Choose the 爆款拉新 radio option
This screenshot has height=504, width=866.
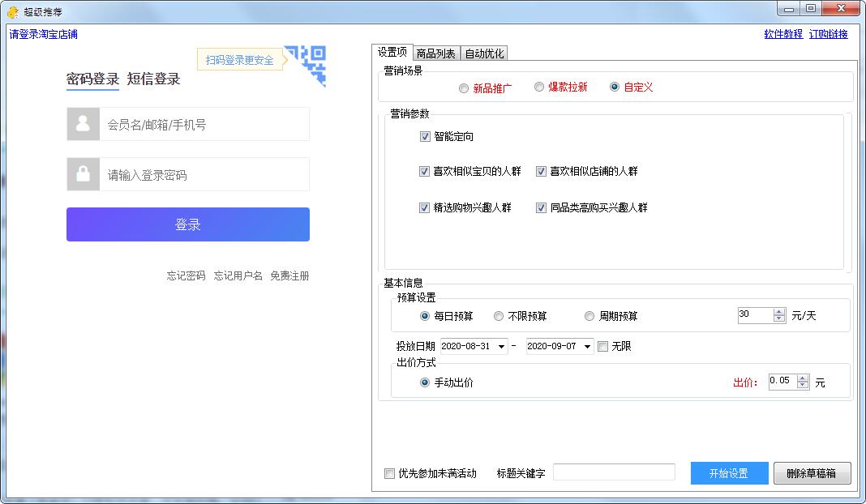[539, 87]
